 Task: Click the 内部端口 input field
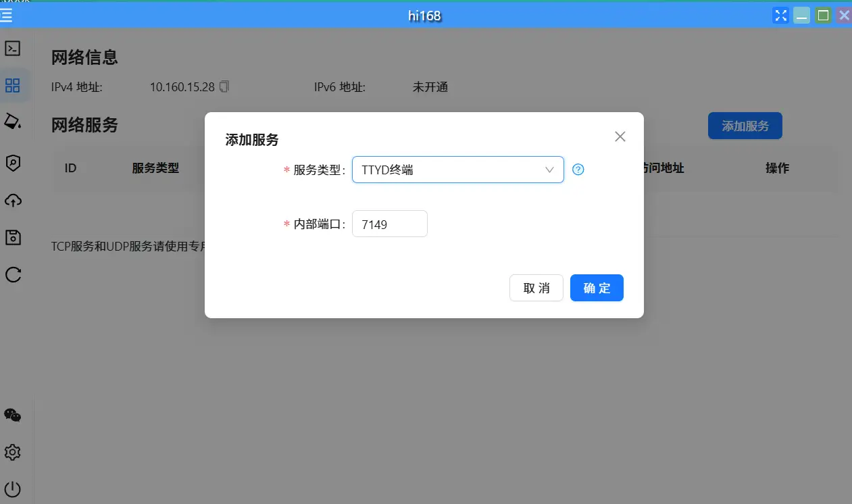point(390,224)
